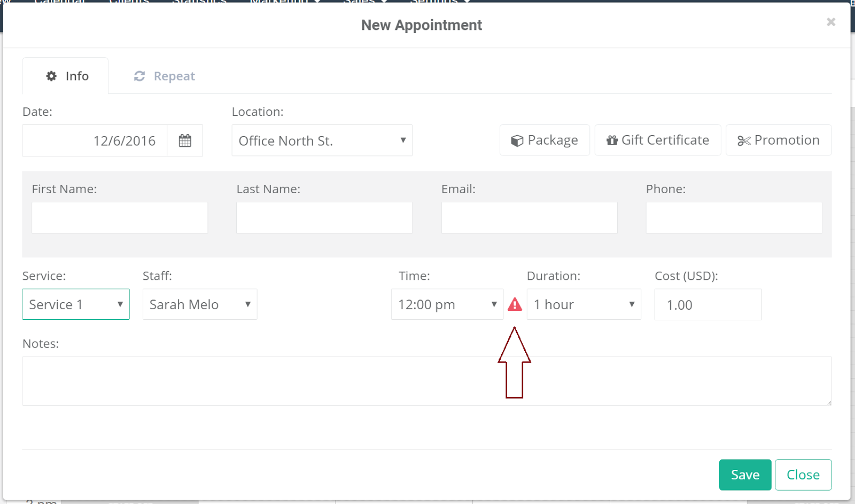Image resolution: width=855 pixels, height=504 pixels.
Task: Click the refresh icon on the Repeat tab
Action: pos(139,76)
